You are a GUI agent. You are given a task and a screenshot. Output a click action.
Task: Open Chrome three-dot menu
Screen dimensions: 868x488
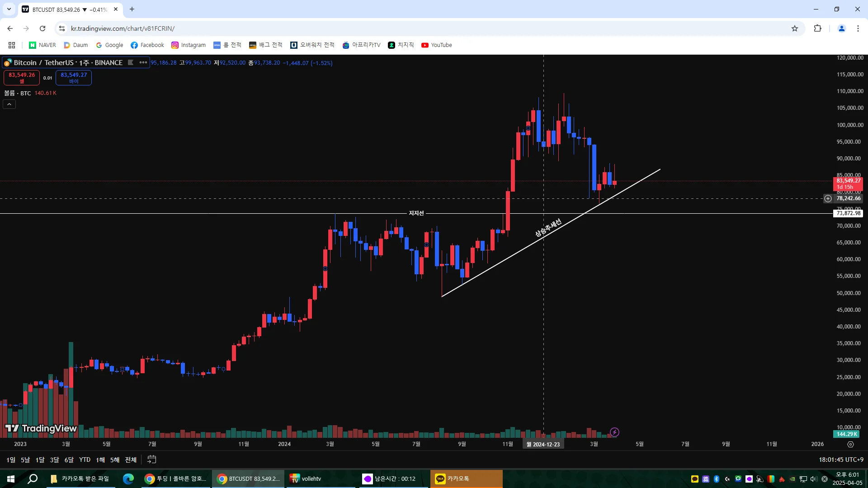point(858,28)
